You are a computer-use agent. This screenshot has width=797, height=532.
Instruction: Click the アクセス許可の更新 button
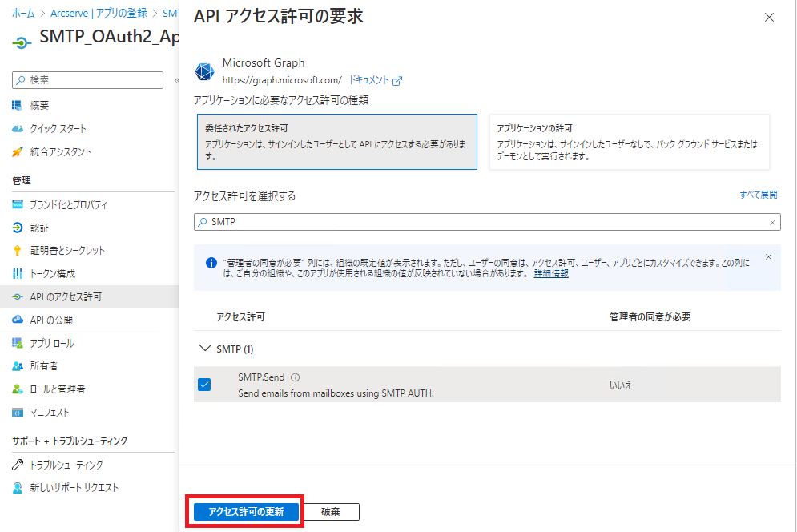[246, 512]
